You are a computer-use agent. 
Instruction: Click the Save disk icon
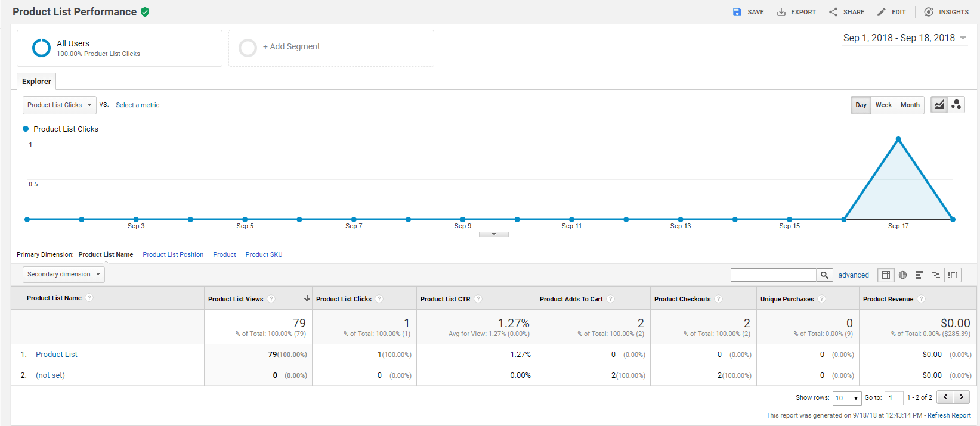pyautogui.click(x=737, y=12)
